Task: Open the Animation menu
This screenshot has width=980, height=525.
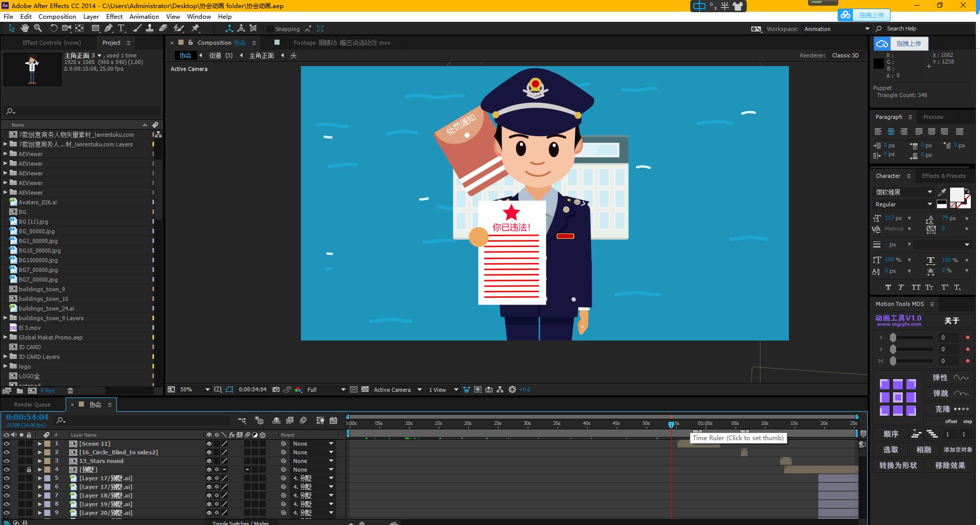Action: click(x=144, y=16)
